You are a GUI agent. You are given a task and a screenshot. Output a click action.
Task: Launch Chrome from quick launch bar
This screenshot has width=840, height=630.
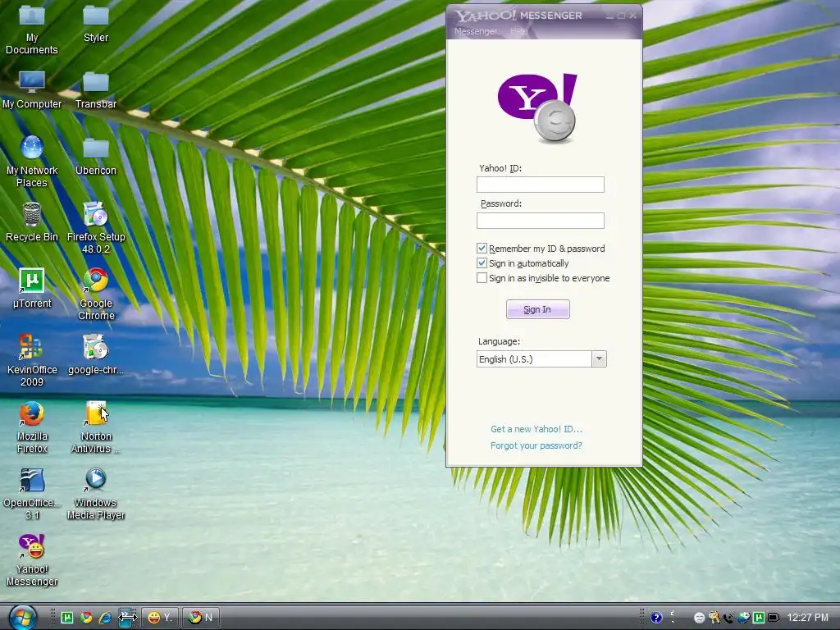(x=86, y=618)
